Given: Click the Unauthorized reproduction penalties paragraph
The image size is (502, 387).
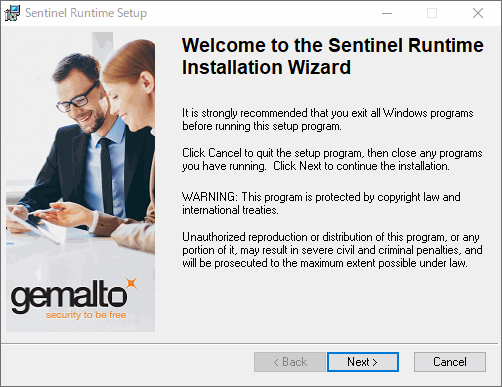Looking at the screenshot, I should [332, 250].
